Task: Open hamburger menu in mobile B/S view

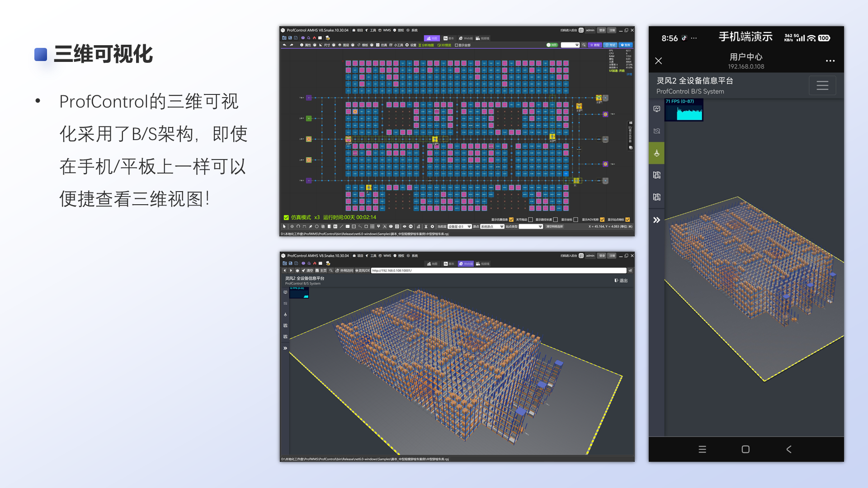Action: tap(822, 85)
